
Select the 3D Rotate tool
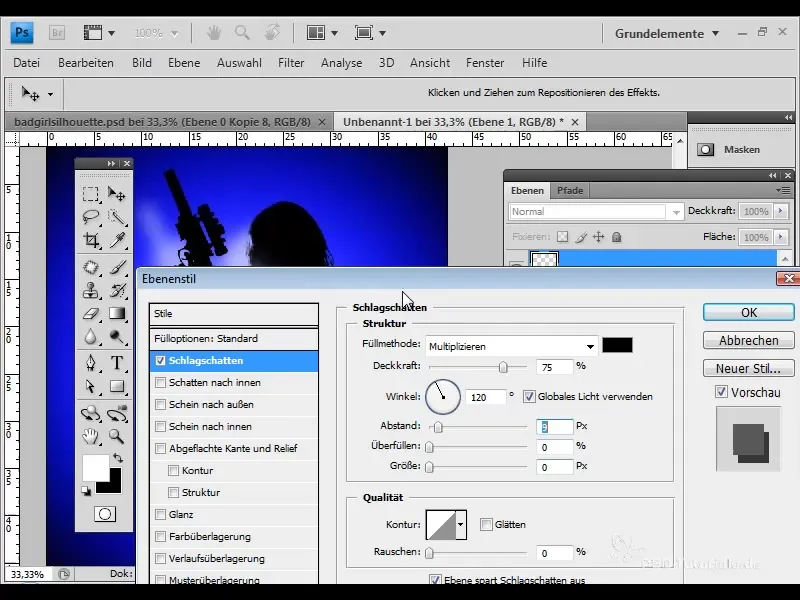coord(91,413)
